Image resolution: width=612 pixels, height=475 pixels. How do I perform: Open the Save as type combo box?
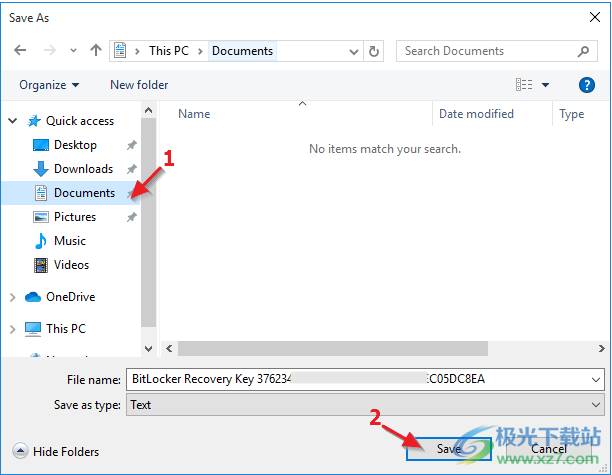point(365,405)
